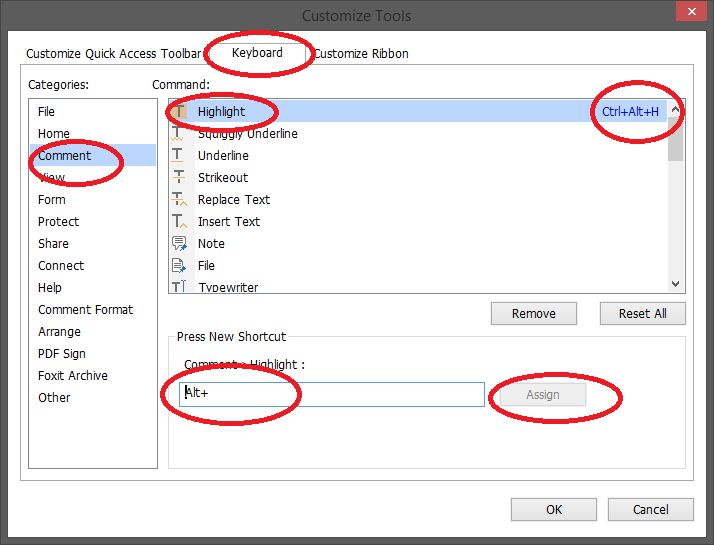Select the Foxit Archive category
The image size is (714, 545).
[92, 376]
